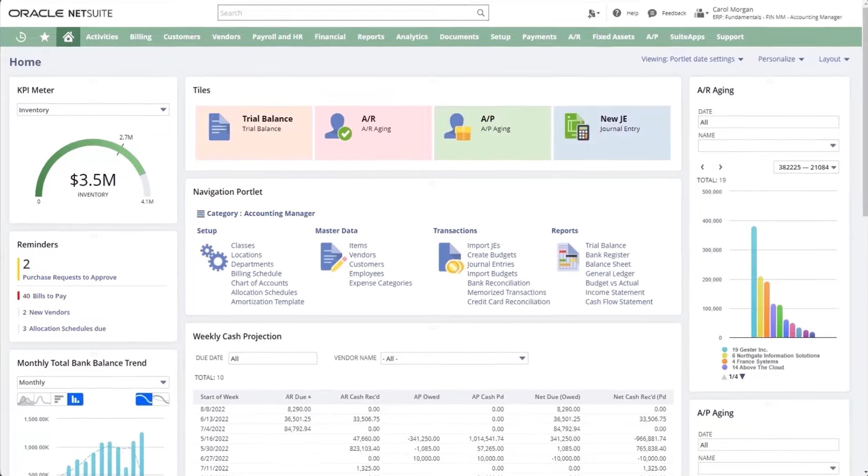Expand the KPI Meter Inventory dropdown

(93, 110)
